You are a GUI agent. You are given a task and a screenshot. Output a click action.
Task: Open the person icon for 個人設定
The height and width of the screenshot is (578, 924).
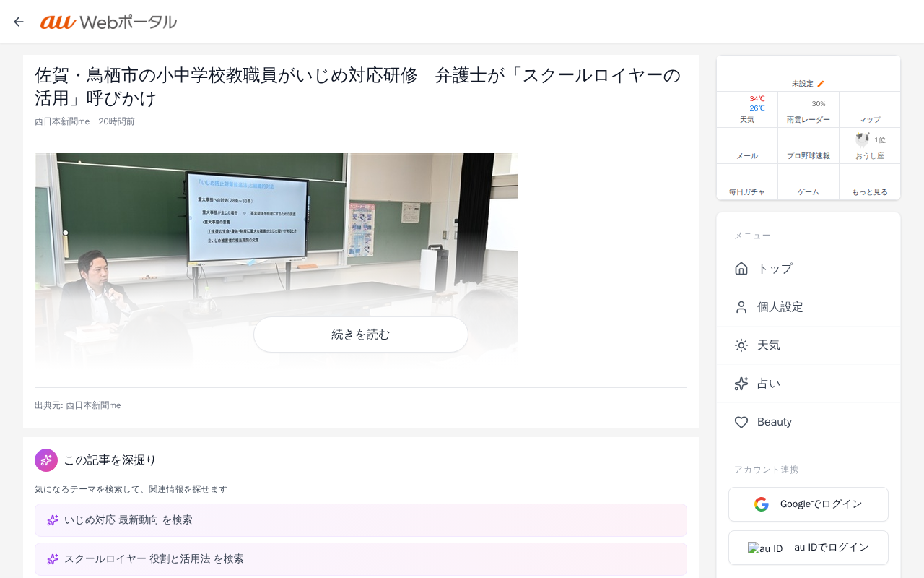point(741,307)
